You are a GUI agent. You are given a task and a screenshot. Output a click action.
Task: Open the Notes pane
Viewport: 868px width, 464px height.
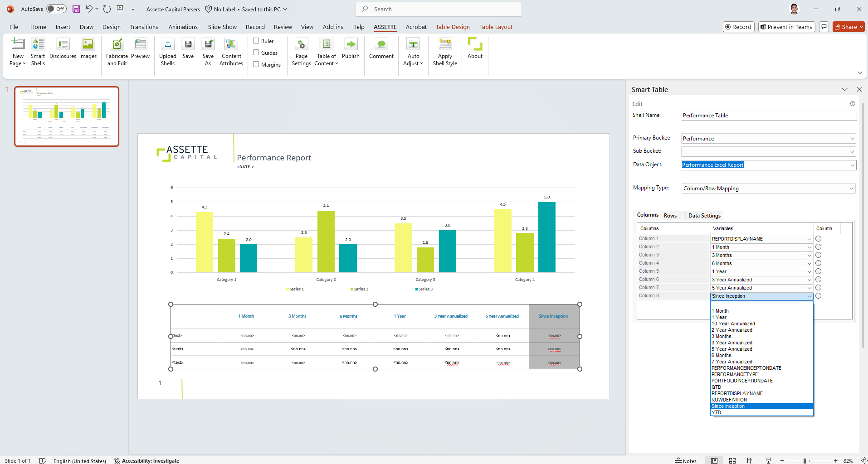pyautogui.click(x=686, y=460)
